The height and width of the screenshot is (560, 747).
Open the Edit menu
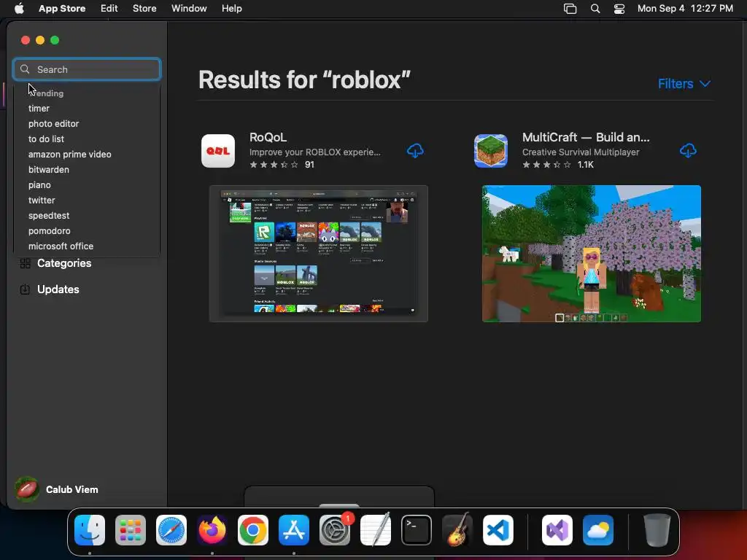[x=109, y=8]
